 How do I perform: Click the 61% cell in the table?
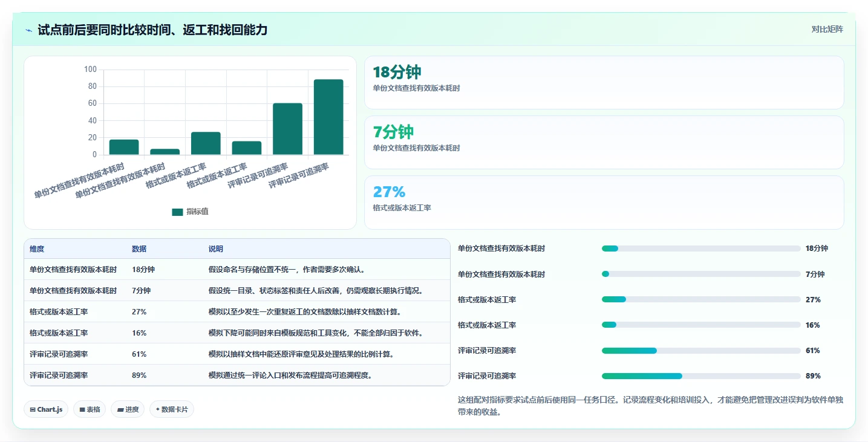pos(139,354)
